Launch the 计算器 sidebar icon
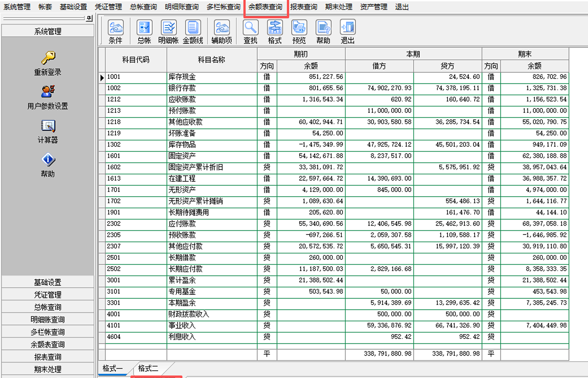This screenshot has height=378, width=588. (48, 131)
